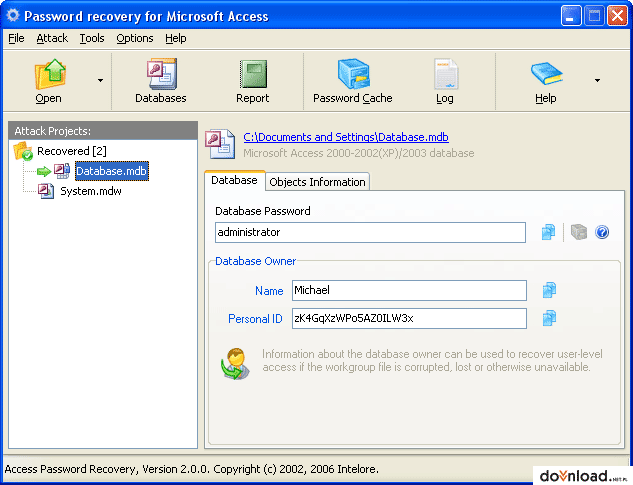Viewport: 633px width, 485px height.
Task: Copy the owner Name Michael
Action: coord(549,290)
